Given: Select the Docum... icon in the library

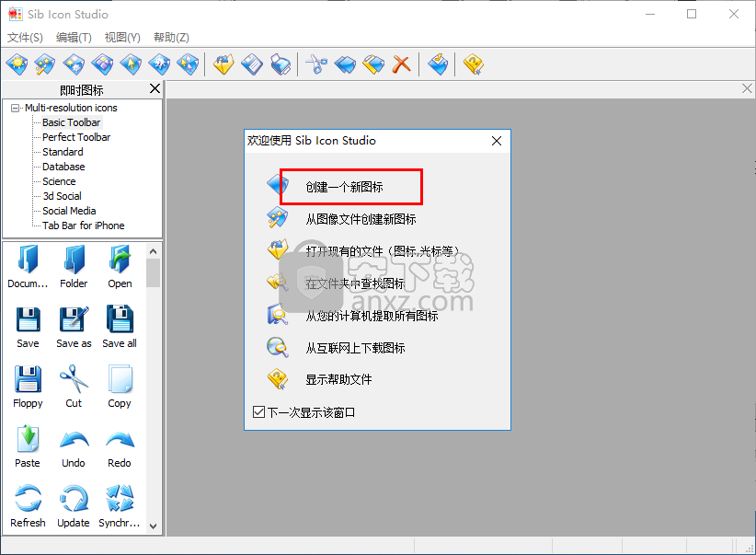Looking at the screenshot, I should tap(28, 266).
